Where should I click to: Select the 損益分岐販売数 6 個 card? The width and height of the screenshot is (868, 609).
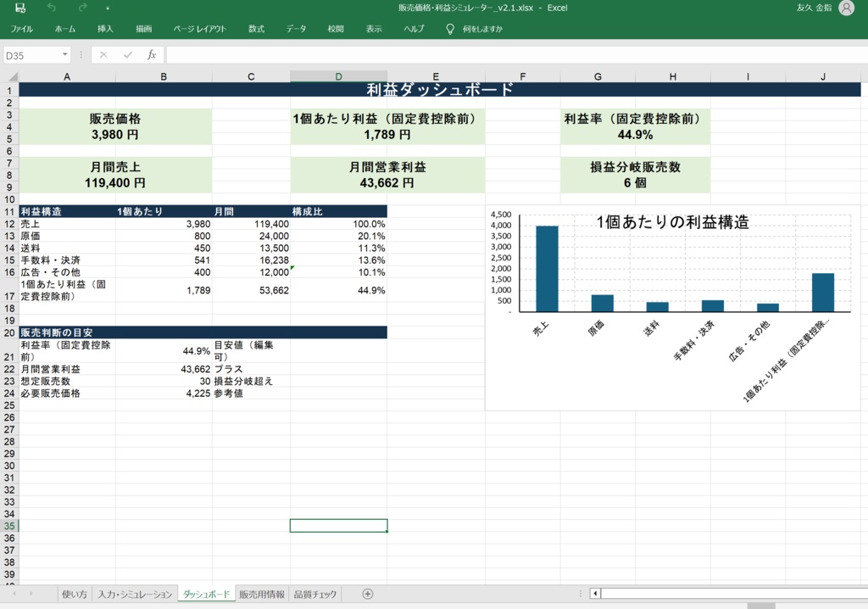pyautogui.click(x=636, y=175)
